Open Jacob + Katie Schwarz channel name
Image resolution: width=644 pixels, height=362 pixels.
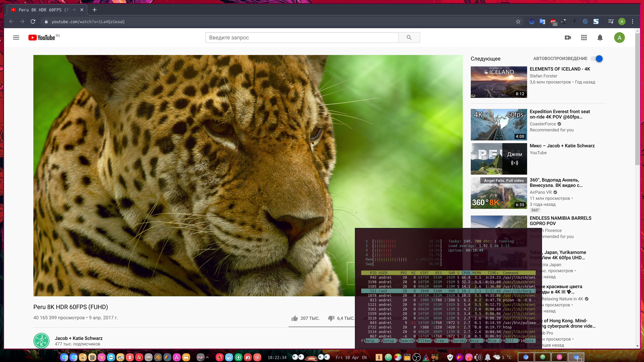click(78, 338)
